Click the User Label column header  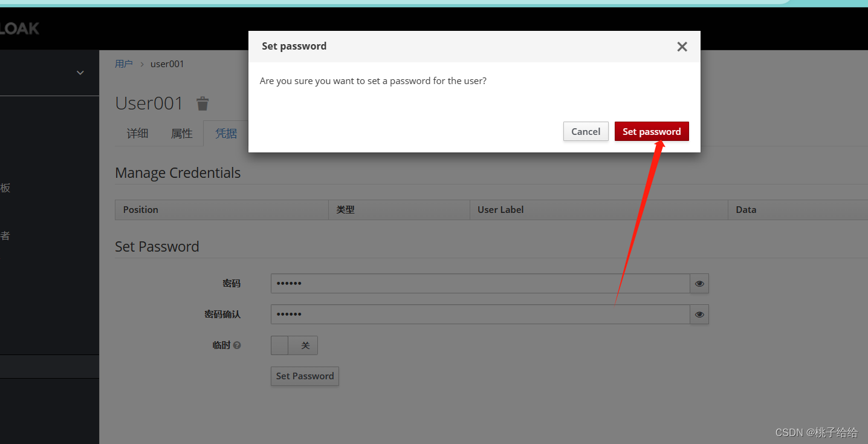[598, 210]
